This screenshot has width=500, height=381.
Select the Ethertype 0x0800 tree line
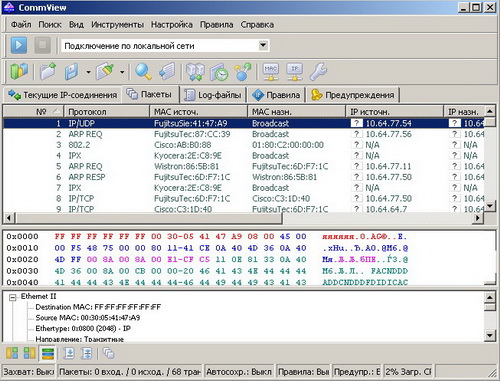(x=83, y=328)
